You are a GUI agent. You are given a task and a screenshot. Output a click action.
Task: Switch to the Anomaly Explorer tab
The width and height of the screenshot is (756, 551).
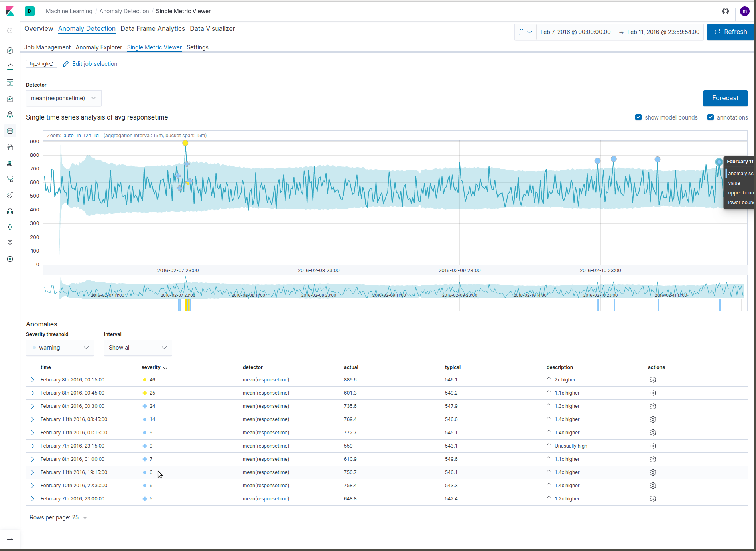pos(99,47)
